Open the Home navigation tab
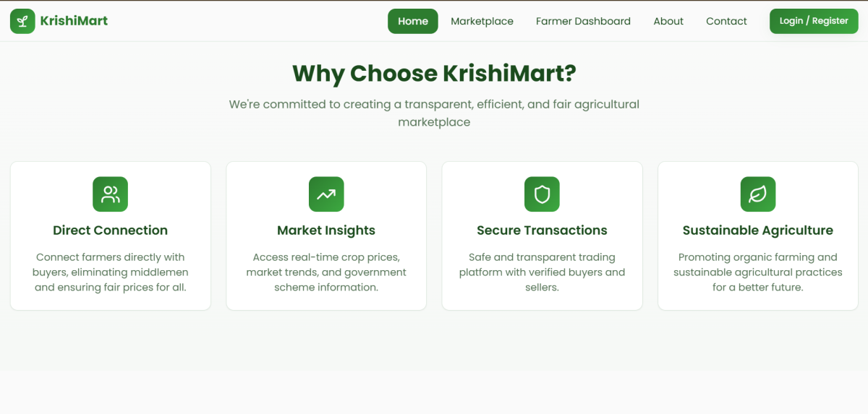 [x=413, y=21]
